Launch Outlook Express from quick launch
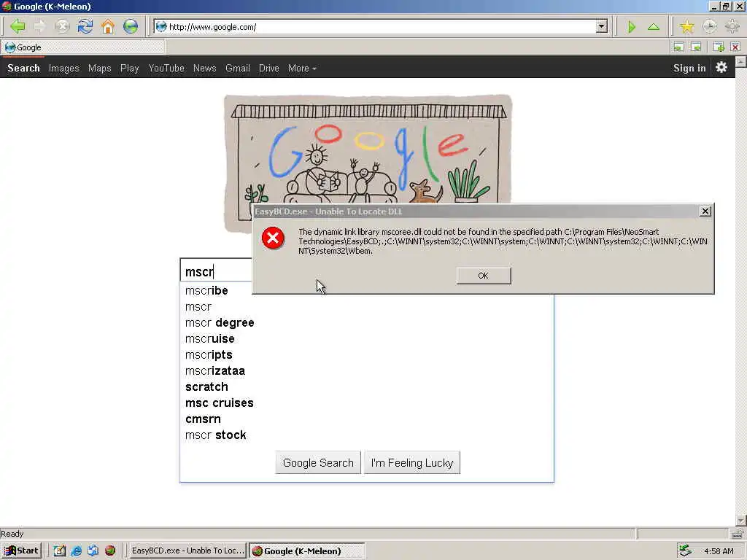 (93, 551)
